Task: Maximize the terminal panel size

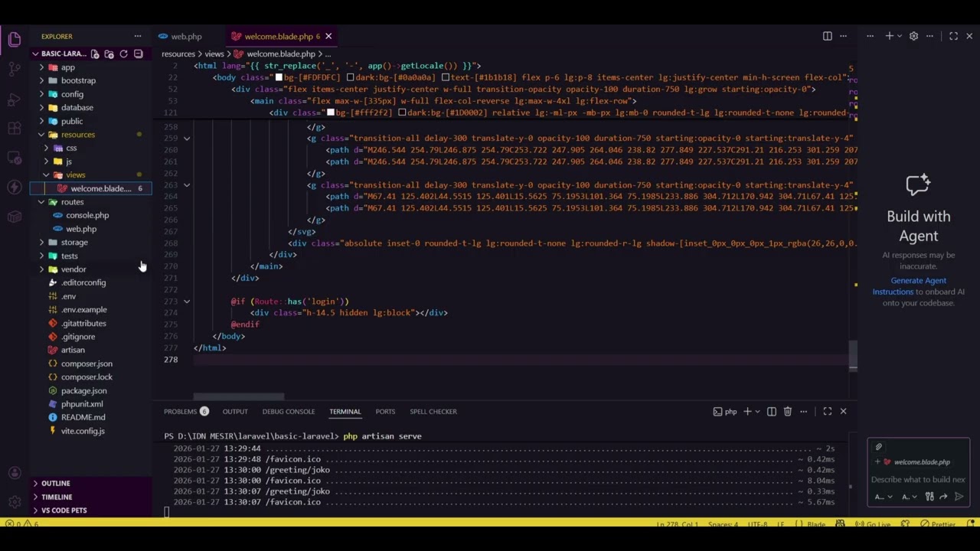Action: tap(827, 412)
